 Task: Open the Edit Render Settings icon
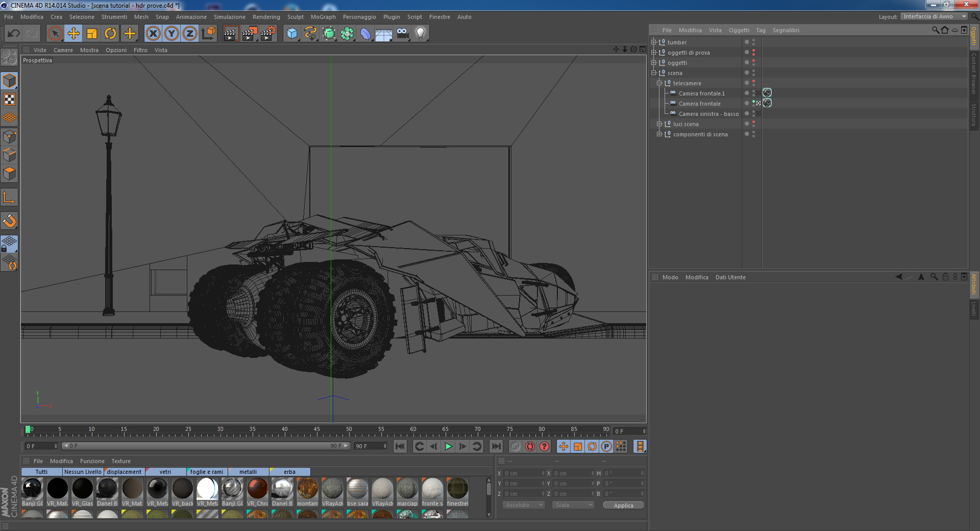click(268, 34)
